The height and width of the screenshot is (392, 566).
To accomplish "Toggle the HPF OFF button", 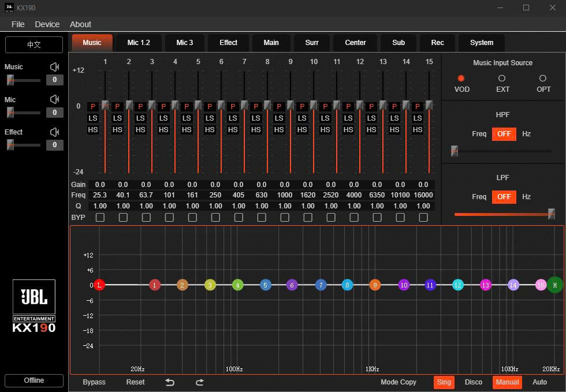I will pos(504,134).
